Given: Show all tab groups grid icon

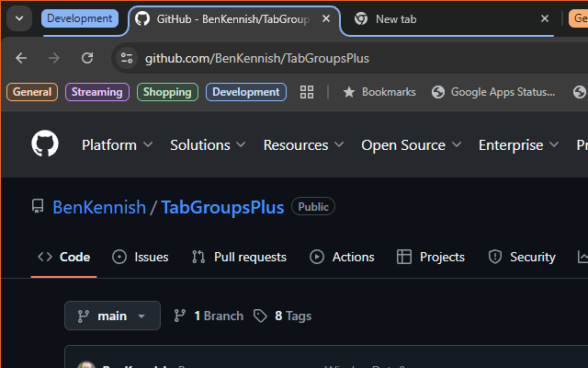Looking at the screenshot, I should (x=307, y=92).
